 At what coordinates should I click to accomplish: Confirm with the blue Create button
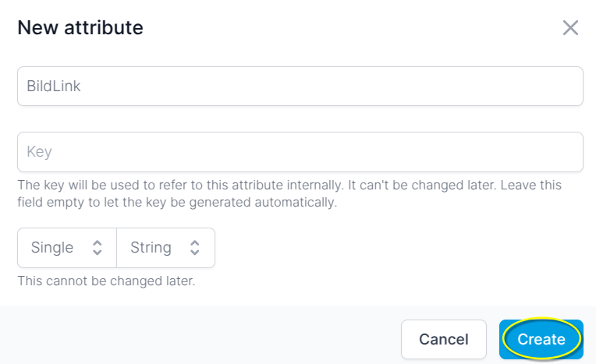(x=541, y=339)
